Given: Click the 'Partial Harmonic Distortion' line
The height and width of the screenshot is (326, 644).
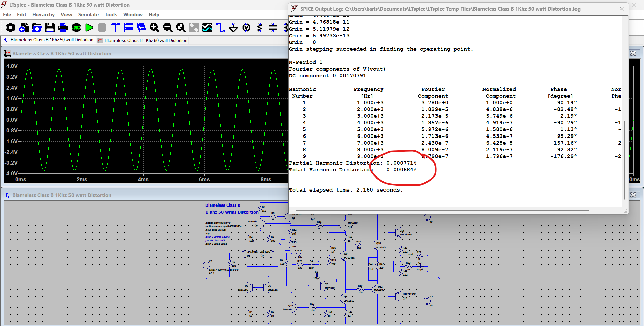Looking at the screenshot, I should (353, 163).
